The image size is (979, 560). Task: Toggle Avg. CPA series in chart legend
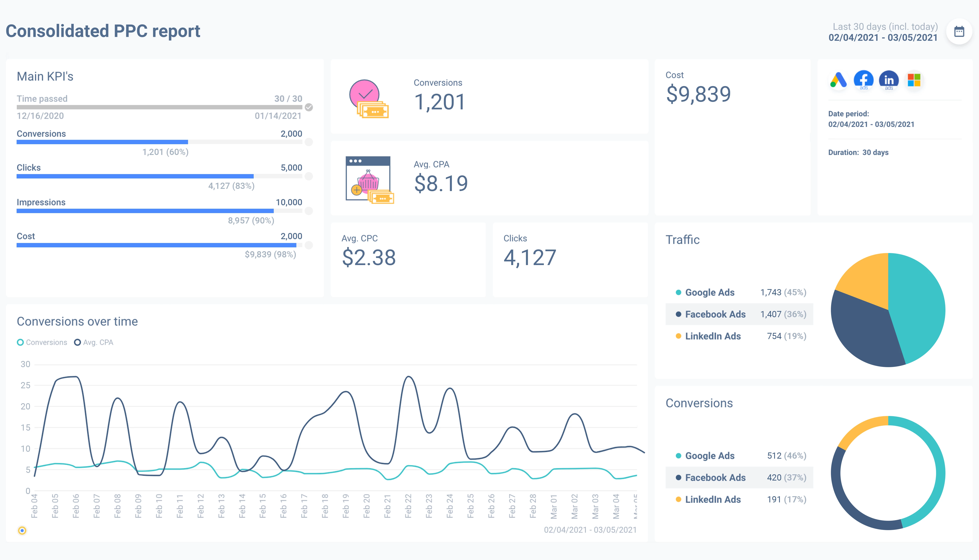94,342
